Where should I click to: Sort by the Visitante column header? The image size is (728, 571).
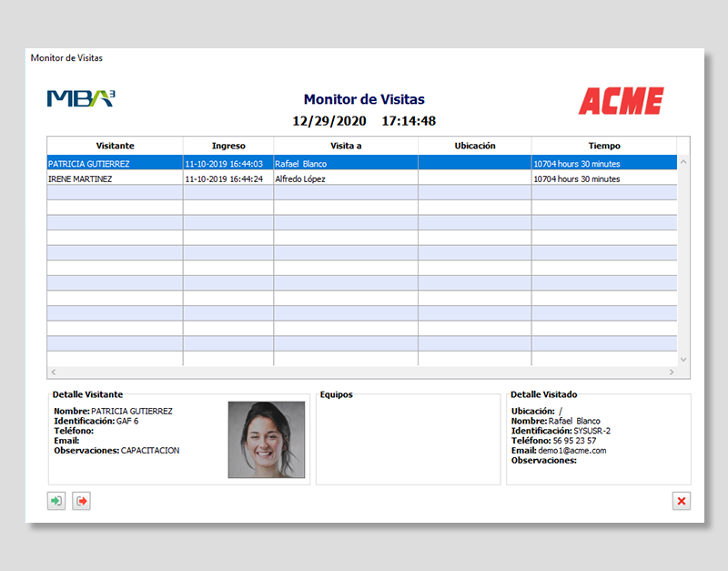pos(116,146)
